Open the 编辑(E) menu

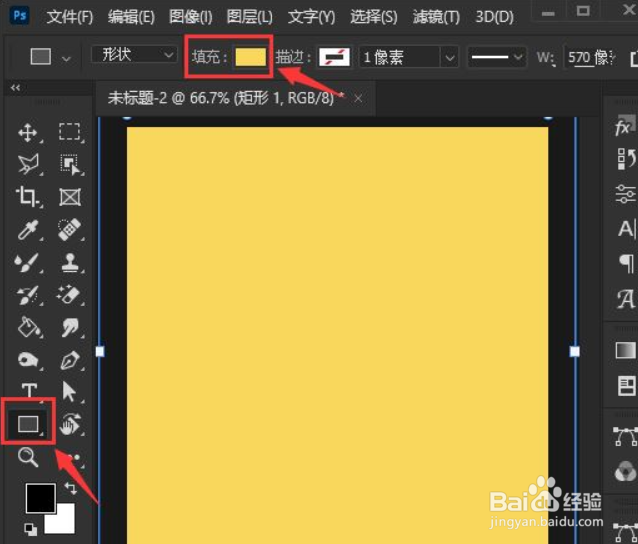coord(131,17)
